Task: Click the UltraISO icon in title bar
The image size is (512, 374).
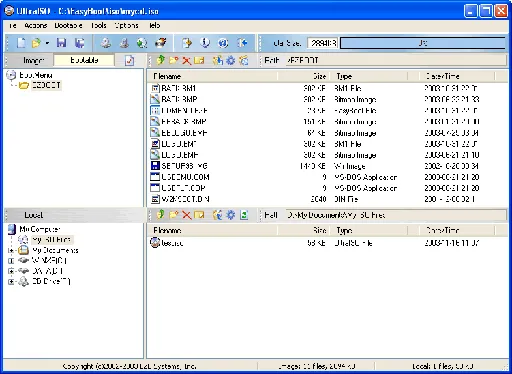Action: (9, 11)
